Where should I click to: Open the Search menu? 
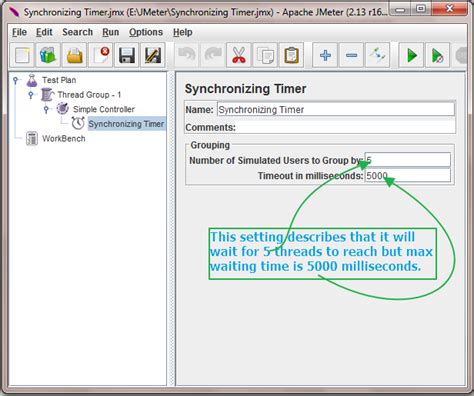pos(77,32)
